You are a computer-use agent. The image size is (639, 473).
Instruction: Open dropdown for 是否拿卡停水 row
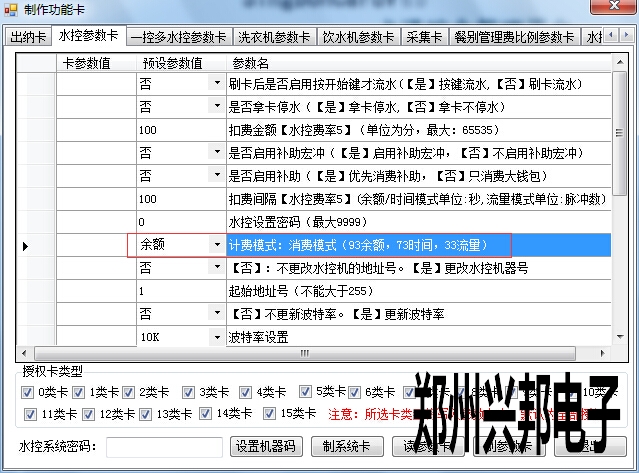pyautogui.click(x=216, y=106)
